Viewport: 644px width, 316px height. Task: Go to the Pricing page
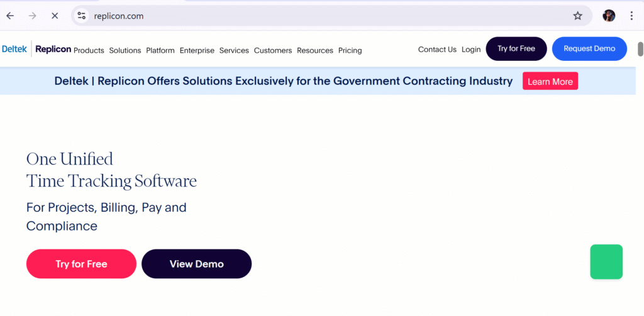click(350, 50)
